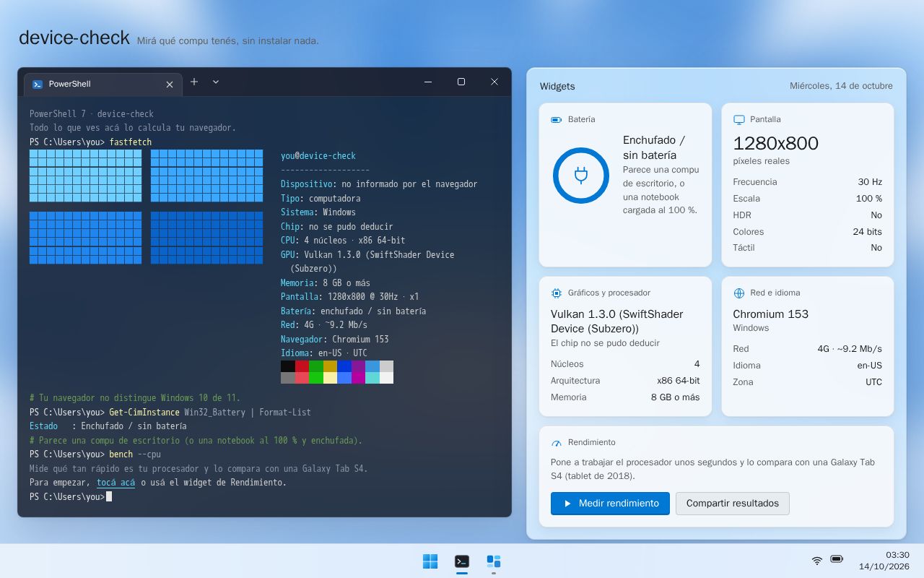
Task: Select the PowerShell tab
Action: pos(103,85)
